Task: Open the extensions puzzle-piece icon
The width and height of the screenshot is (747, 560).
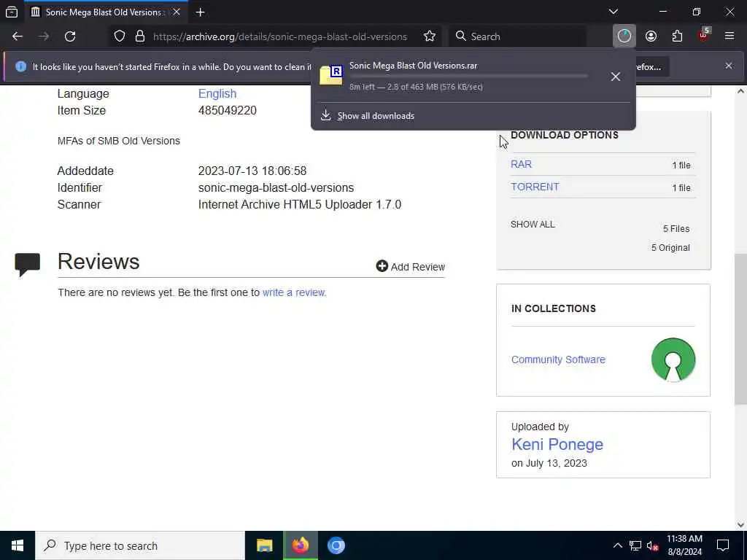Action: coord(677,36)
